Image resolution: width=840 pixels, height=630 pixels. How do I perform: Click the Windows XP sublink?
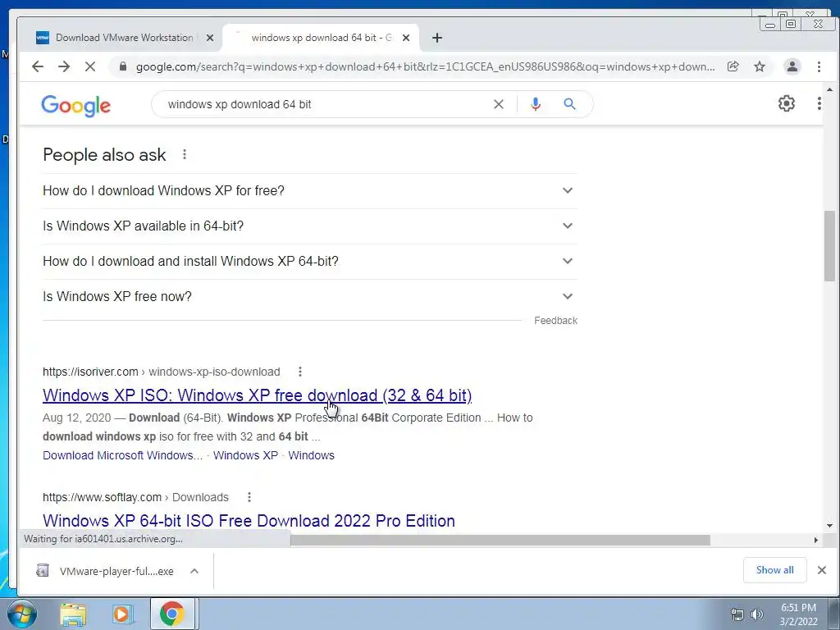(245, 455)
